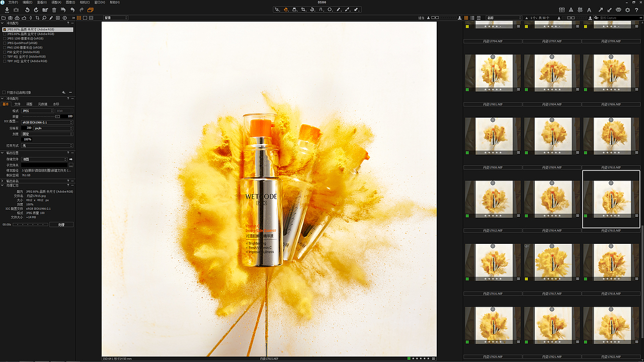Open preferences with the gear icon
Image resolution: width=644 pixels, height=362 pixels.
pyautogui.click(x=627, y=10)
